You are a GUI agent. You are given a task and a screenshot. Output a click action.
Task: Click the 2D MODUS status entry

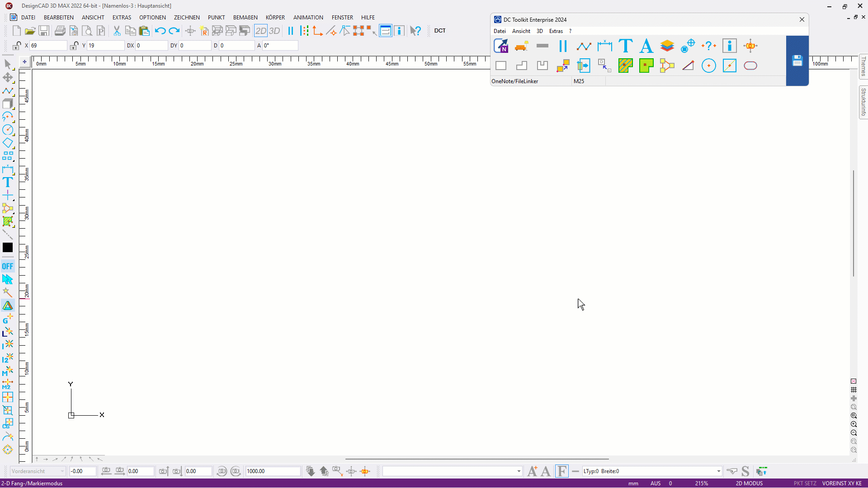click(x=749, y=483)
